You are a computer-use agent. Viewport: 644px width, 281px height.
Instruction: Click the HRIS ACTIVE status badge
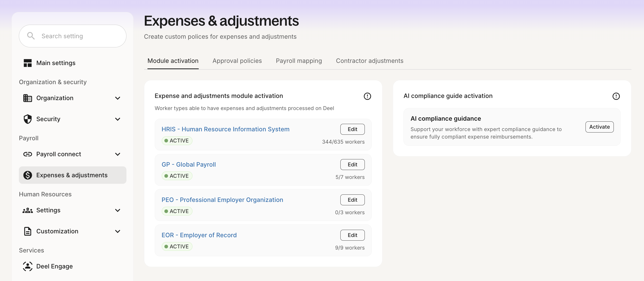click(177, 140)
